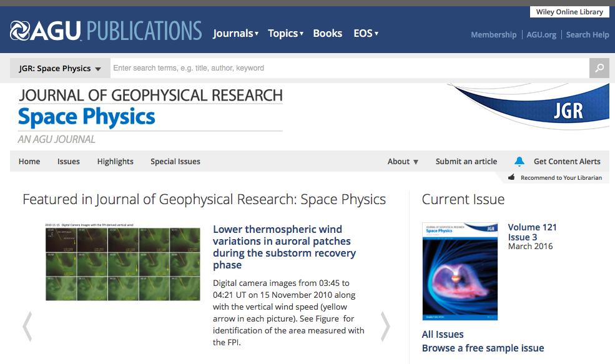Open the Lower thermospheric wind article title

[x=284, y=247]
